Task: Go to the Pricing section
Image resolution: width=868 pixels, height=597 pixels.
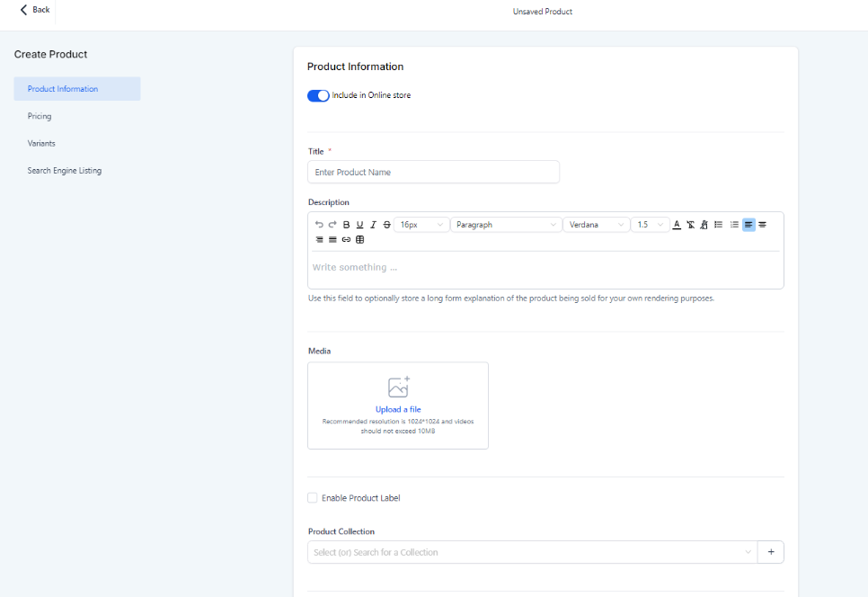Action: [x=40, y=116]
